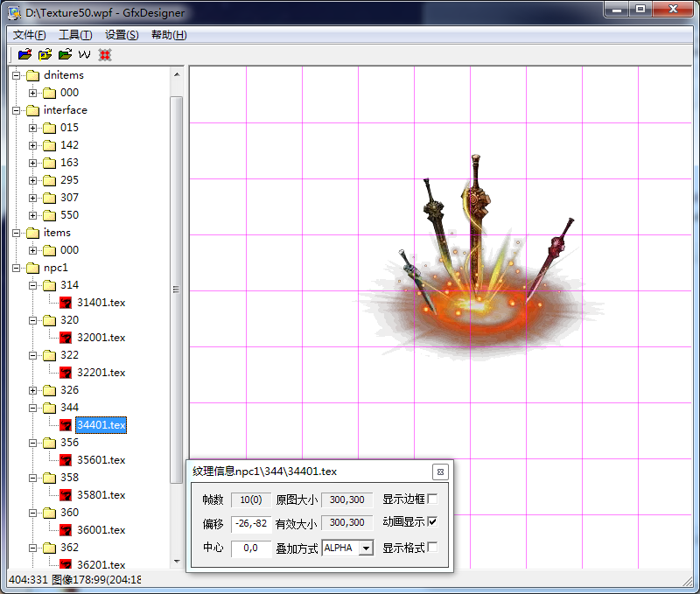Select 35801.tex in the tree
Image resolution: width=700 pixels, height=594 pixels.
pos(101,495)
